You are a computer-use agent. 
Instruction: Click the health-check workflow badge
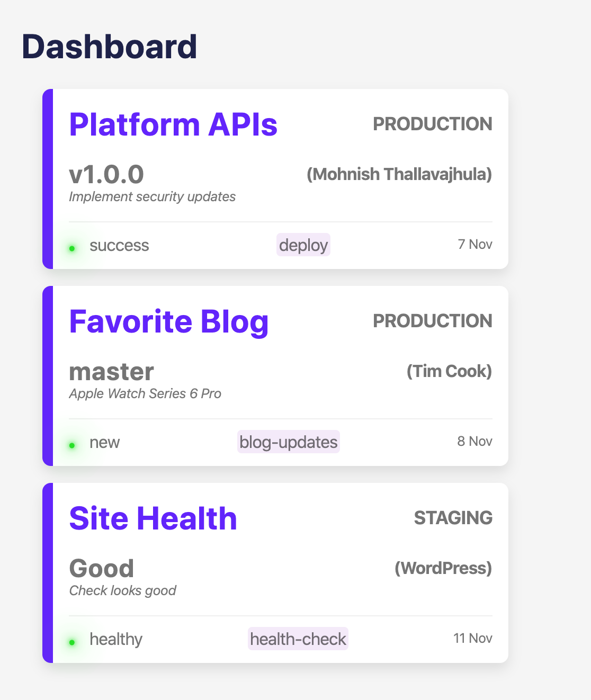tap(298, 639)
